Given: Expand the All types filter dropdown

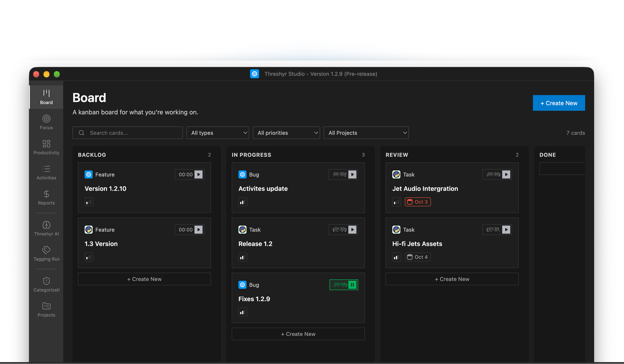Looking at the screenshot, I should click(x=218, y=133).
